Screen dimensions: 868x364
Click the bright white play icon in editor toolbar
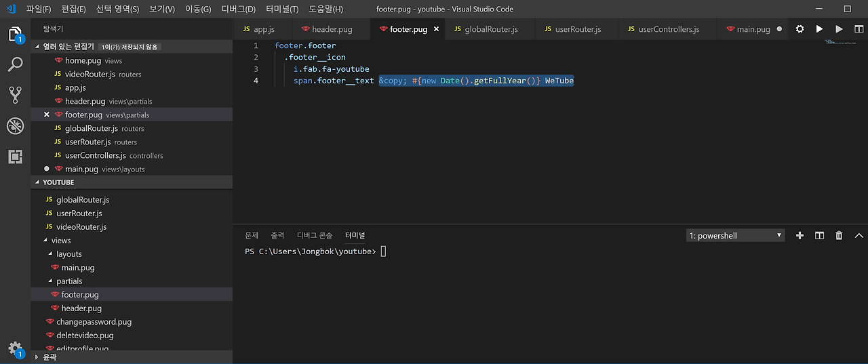819,29
